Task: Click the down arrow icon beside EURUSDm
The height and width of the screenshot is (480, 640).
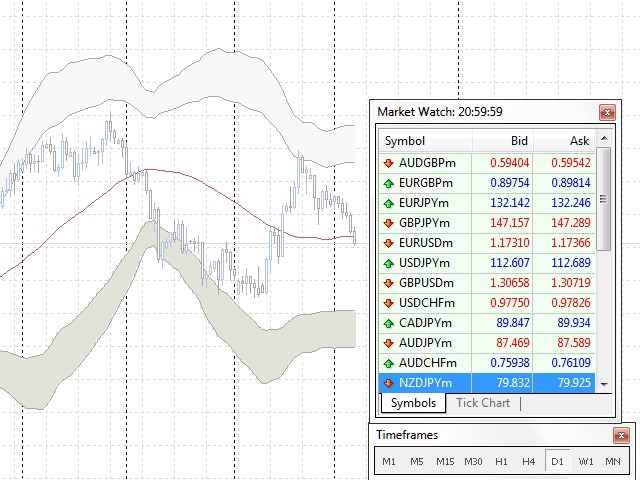Action: point(389,243)
